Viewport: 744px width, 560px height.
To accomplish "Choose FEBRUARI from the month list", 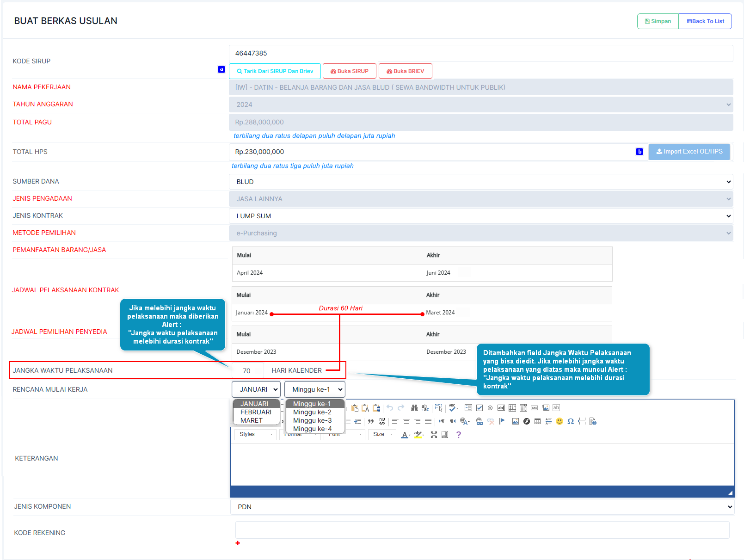I will click(256, 412).
